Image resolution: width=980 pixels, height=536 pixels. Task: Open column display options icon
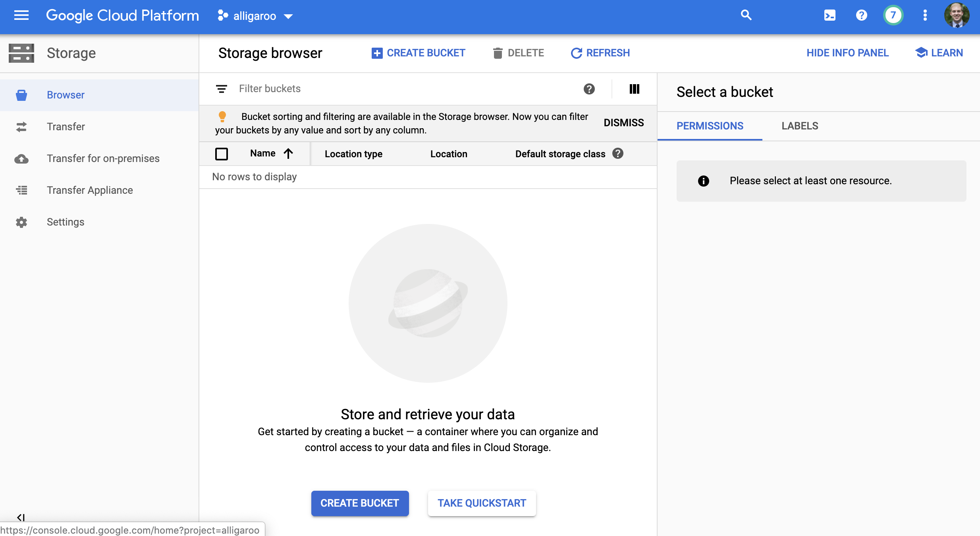635,89
